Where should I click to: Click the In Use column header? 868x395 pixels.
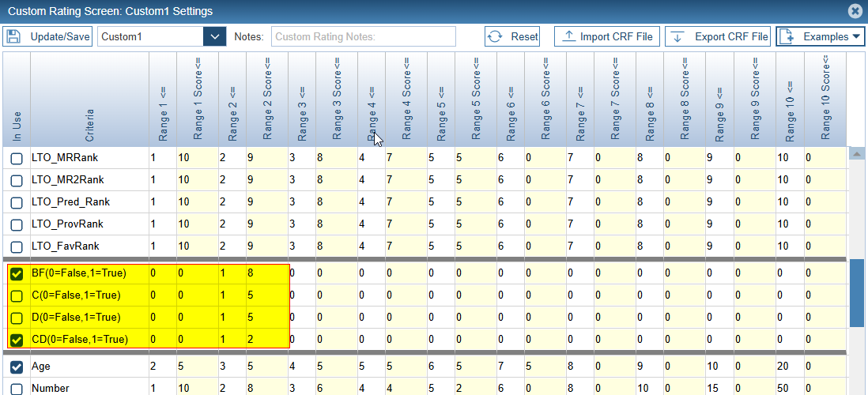point(17,99)
